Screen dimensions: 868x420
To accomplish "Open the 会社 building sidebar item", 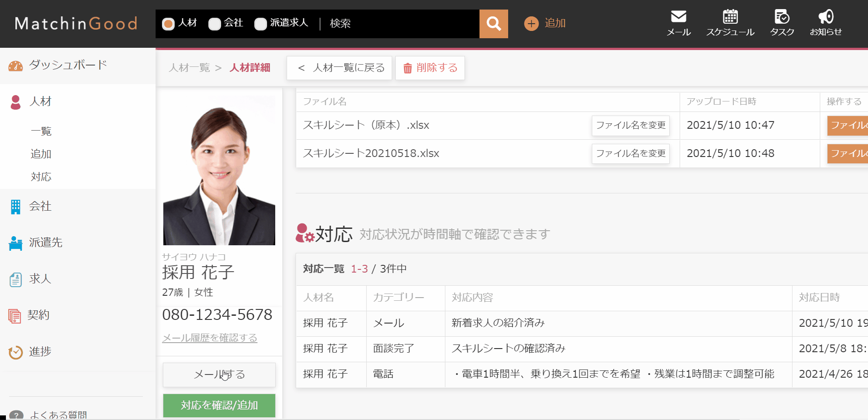I will pos(40,207).
